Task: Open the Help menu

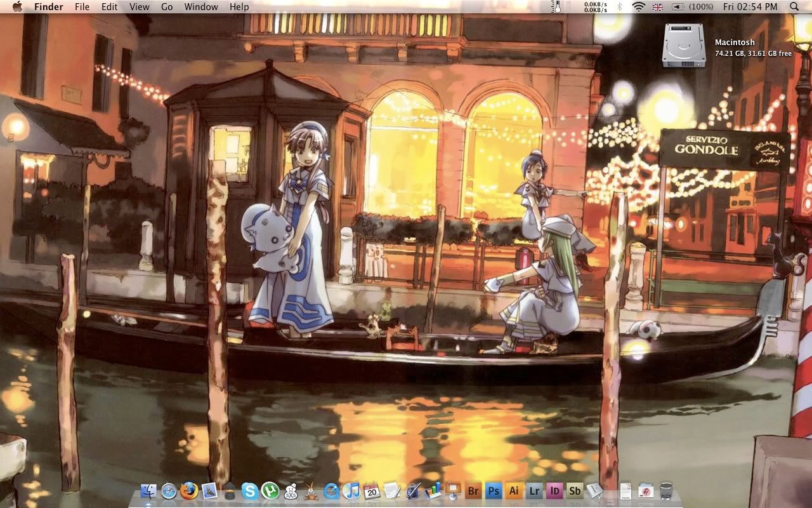Action: tap(239, 6)
